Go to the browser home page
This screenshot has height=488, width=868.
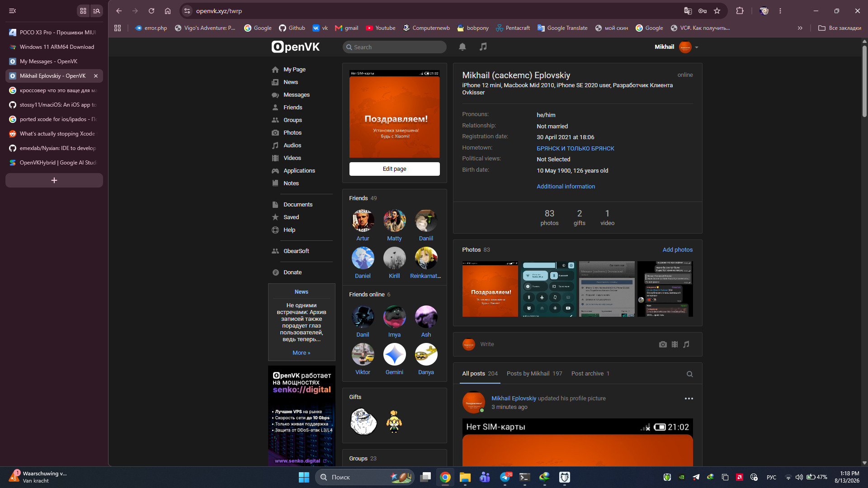coord(168,11)
